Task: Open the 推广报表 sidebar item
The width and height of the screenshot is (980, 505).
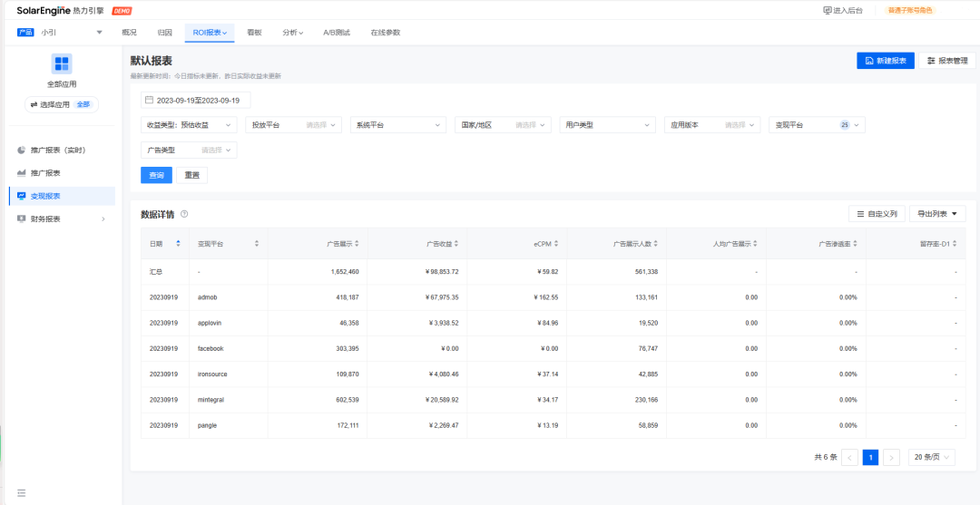Action: tap(62, 173)
